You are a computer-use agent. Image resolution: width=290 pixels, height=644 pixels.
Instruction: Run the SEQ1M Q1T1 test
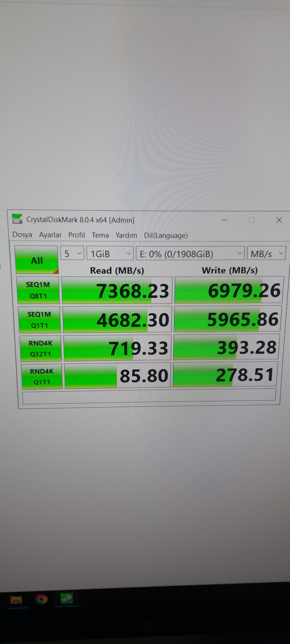39,319
